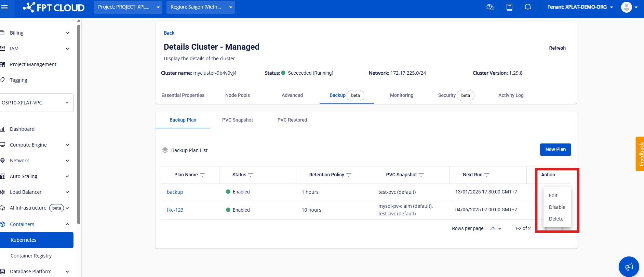This screenshot has height=277, width=644.
Task: Switch to the PVC Snapshot tab
Action: pyautogui.click(x=237, y=120)
